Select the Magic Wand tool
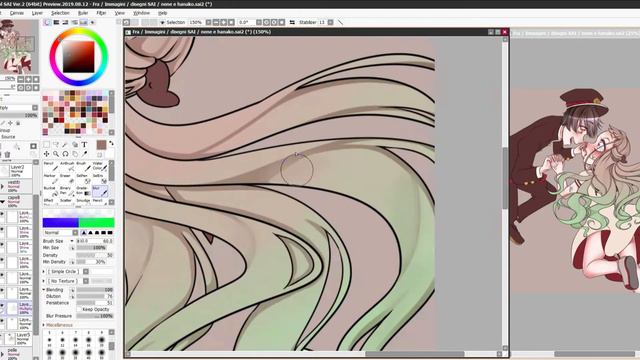Screen dimensions: 640x360 point(65,144)
